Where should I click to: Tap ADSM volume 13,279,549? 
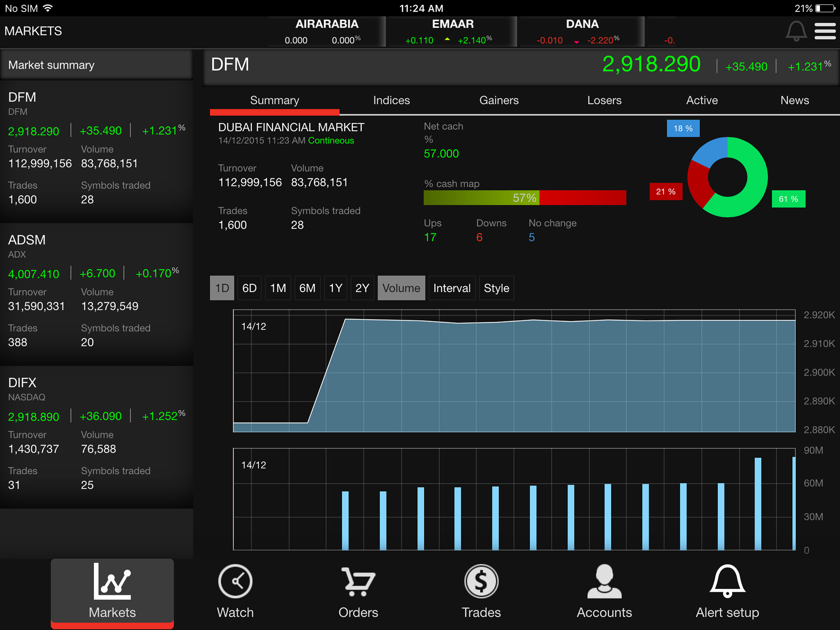point(109,306)
